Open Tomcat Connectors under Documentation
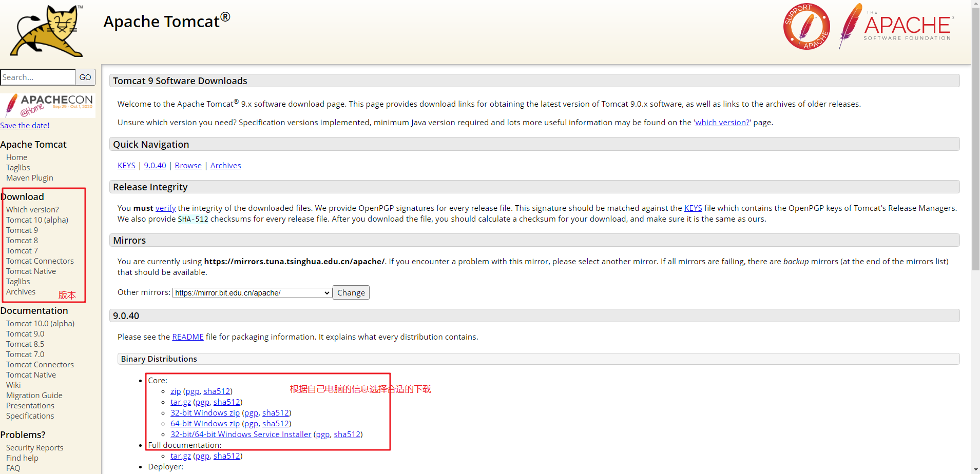The width and height of the screenshot is (980, 474). pos(40,365)
